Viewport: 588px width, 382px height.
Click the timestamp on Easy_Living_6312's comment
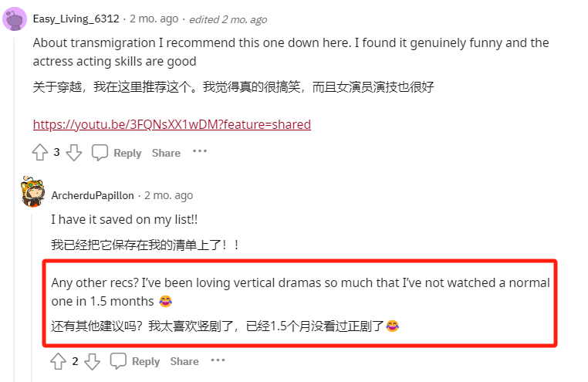154,19
